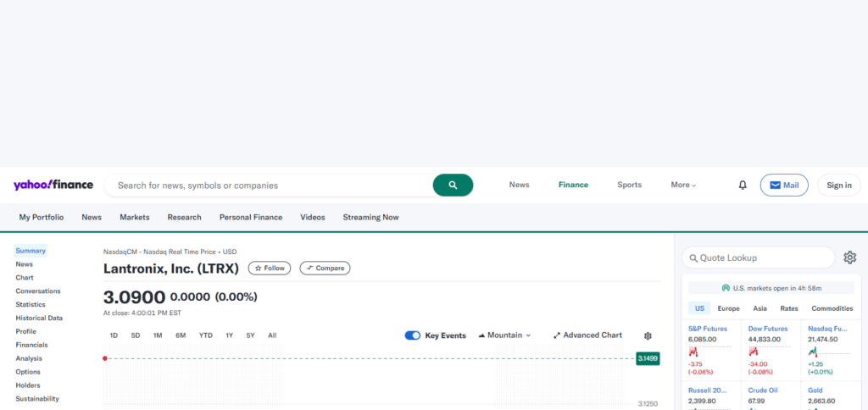Open notifications bell icon
This screenshot has height=410, width=868.
[743, 186]
